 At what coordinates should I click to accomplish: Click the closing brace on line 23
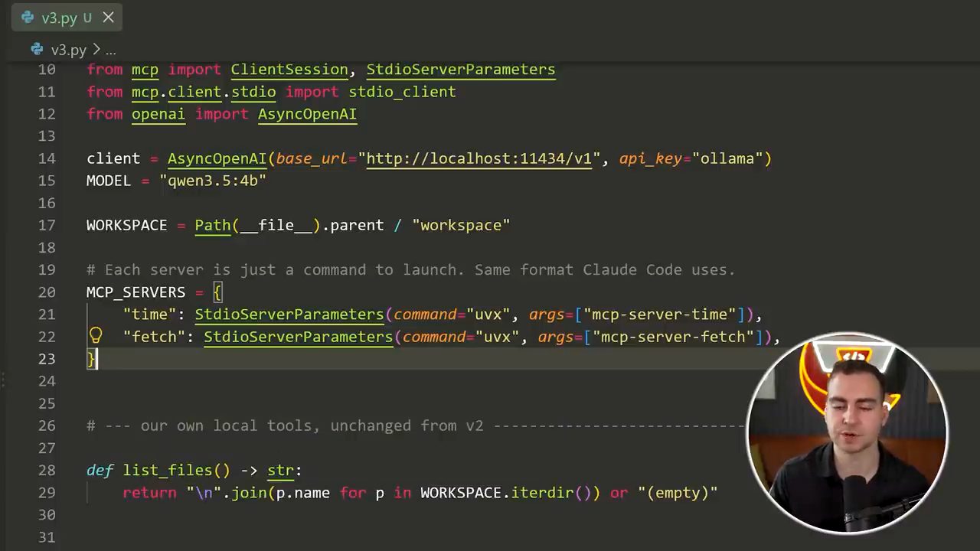(90, 359)
